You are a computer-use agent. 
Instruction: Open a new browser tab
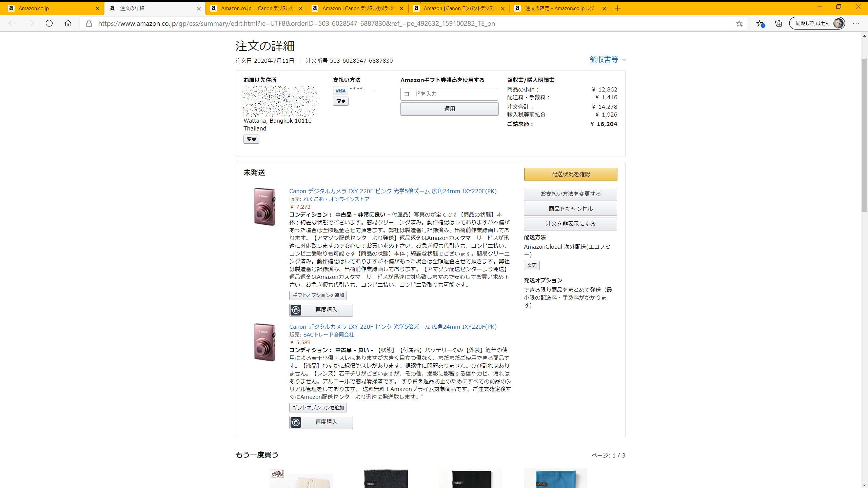click(618, 8)
